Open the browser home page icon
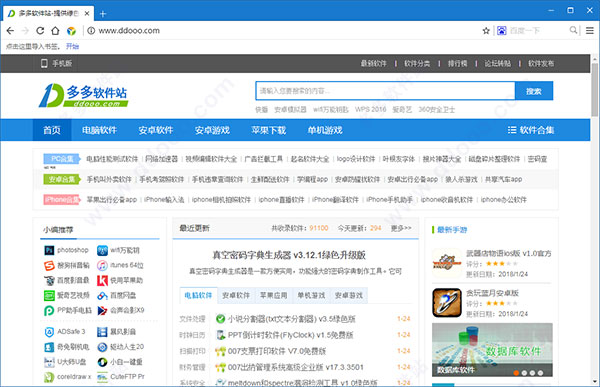The height and width of the screenshot is (387, 600). tap(55, 31)
